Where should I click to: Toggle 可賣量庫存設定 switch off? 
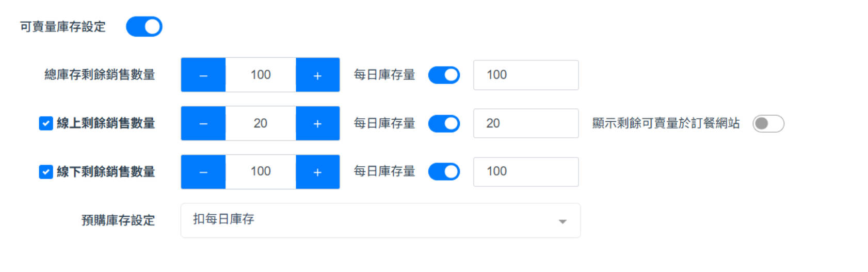click(x=144, y=27)
